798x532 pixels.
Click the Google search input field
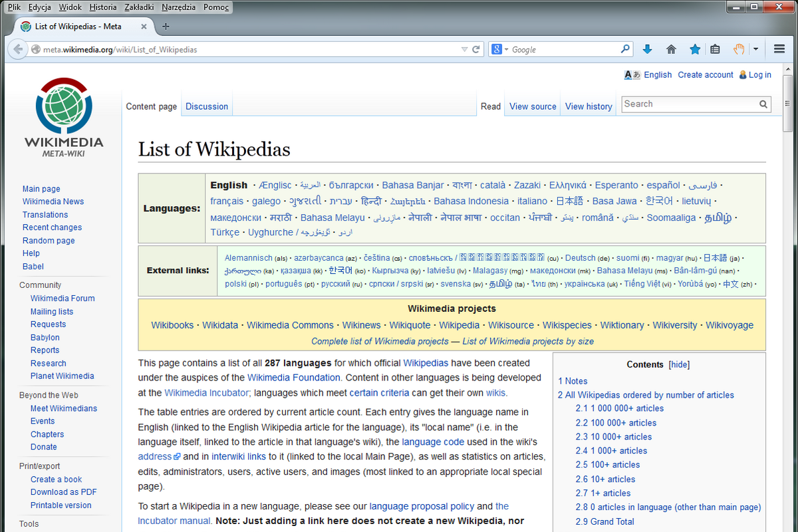565,49
